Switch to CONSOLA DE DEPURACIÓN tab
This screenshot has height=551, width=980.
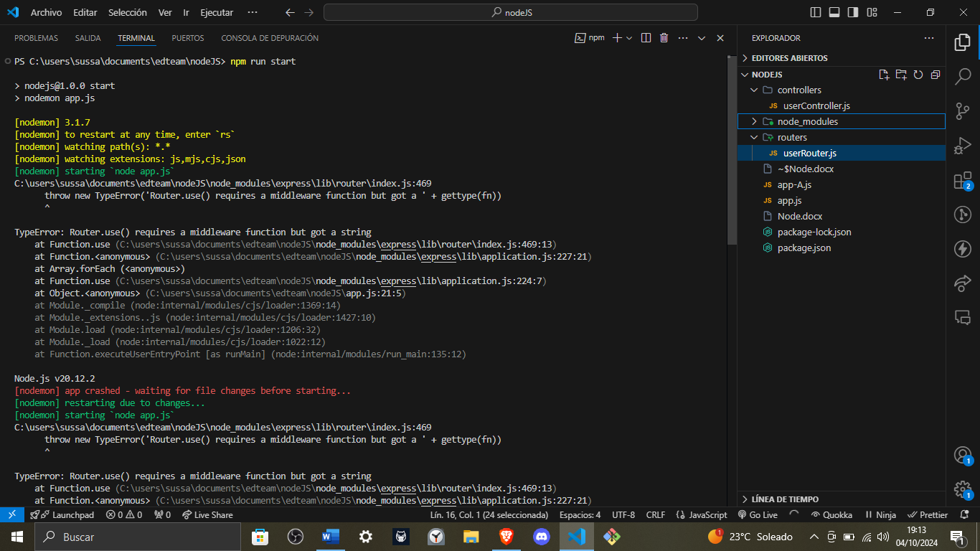pyautogui.click(x=270, y=38)
